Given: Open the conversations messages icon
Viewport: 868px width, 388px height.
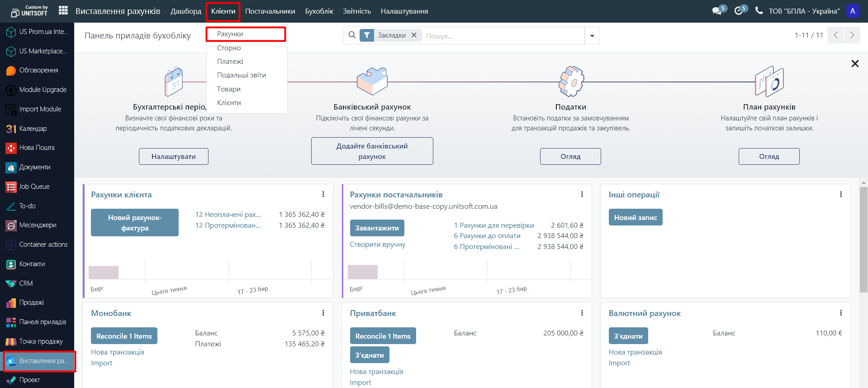Looking at the screenshot, I should click(x=716, y=11).
